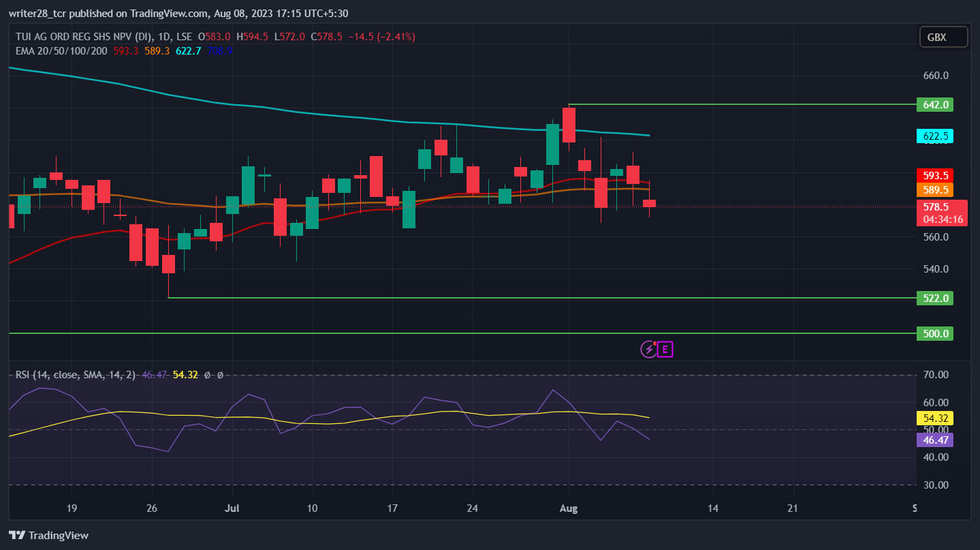Click the TradingView logo
The height and width of the screenshot is (550, 980).
tap(48, 536)
